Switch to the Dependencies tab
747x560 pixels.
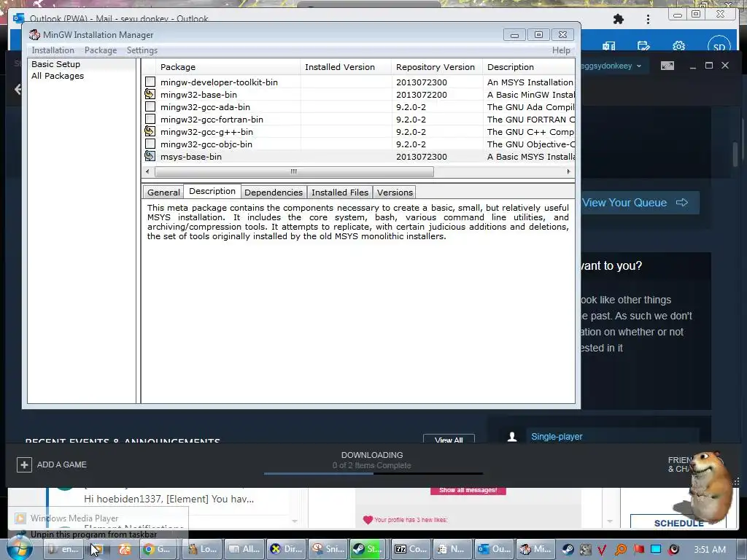point(274,192)
